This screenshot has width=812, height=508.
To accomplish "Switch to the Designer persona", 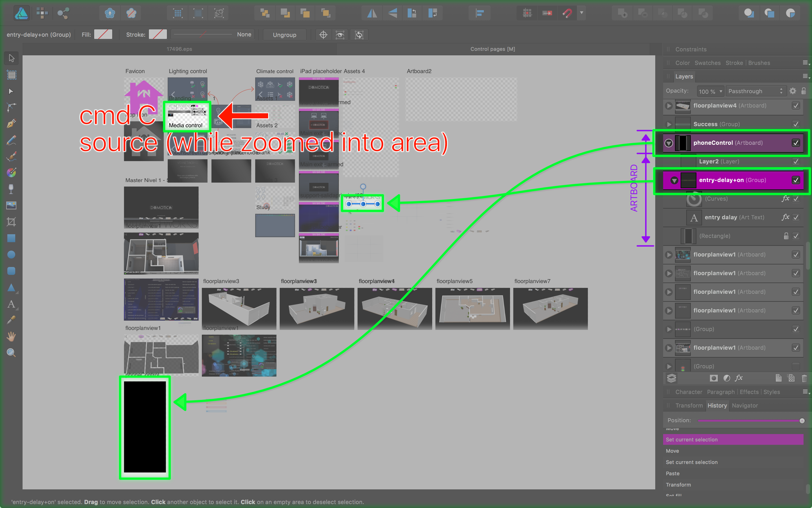I will point(21,14).
